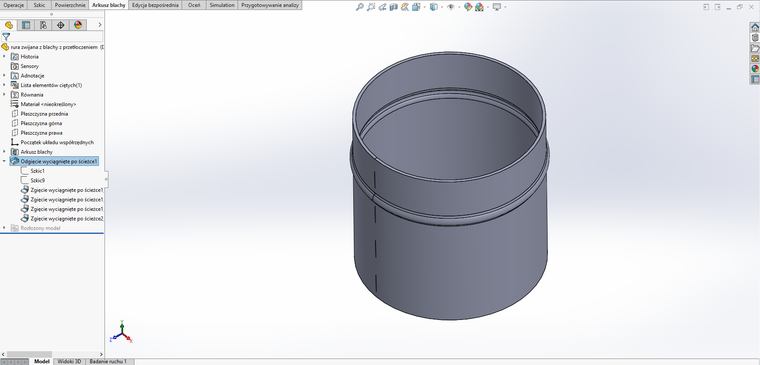Click the Historia folder icon

pos(15,57)
